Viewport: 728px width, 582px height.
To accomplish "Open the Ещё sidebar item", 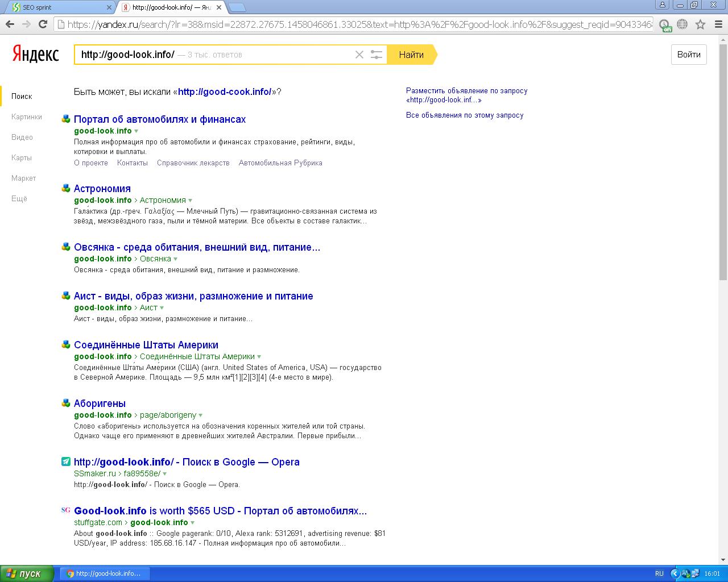I will coord(19,198).
